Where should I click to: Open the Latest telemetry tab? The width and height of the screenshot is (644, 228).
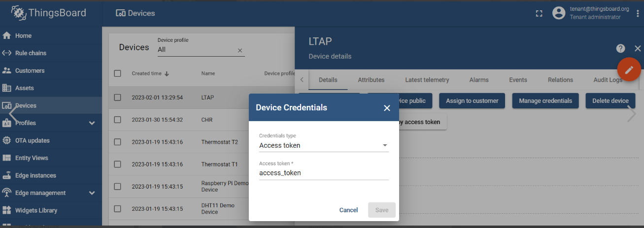coord(427,80)
